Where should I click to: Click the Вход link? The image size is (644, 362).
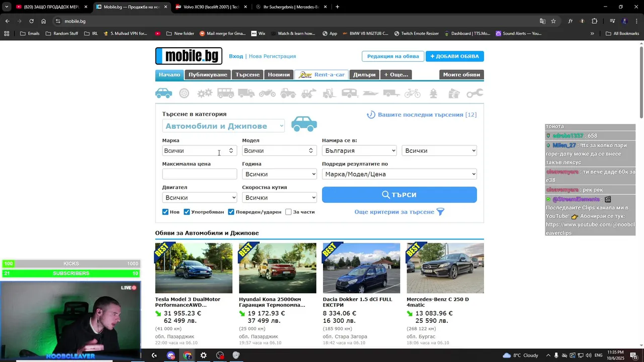[x=236, y=56]
